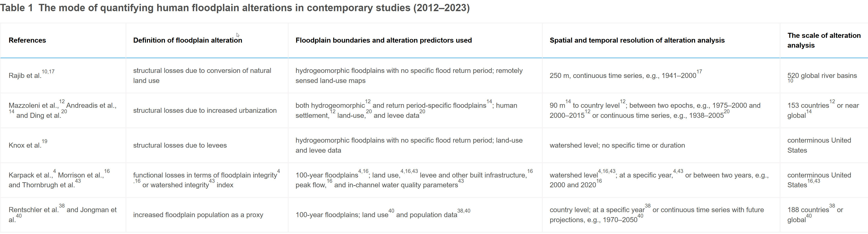Image resolution: width=868 pixels, height=234 pixels.
Task: Click the References column header
Action: click(x=27, y=40)
